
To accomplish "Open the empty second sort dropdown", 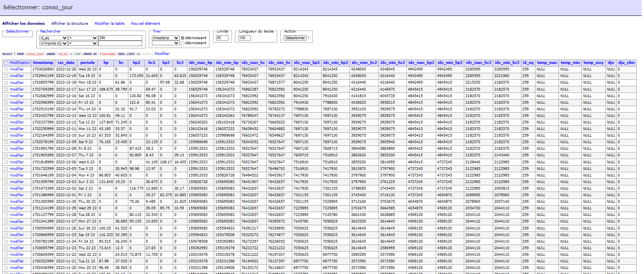I will [165, 43].
